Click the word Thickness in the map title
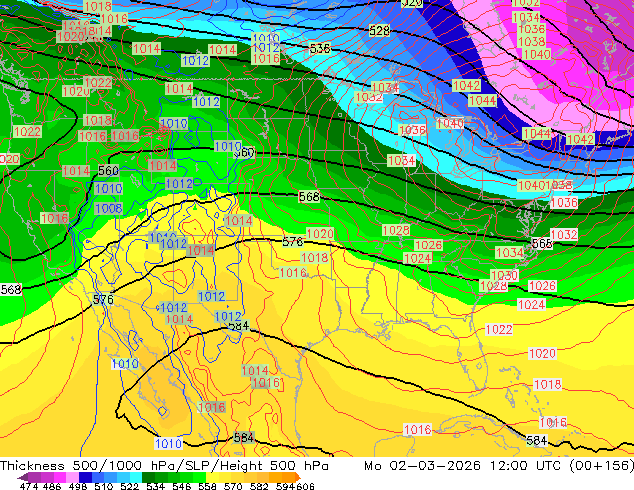 tap(32, 466)
